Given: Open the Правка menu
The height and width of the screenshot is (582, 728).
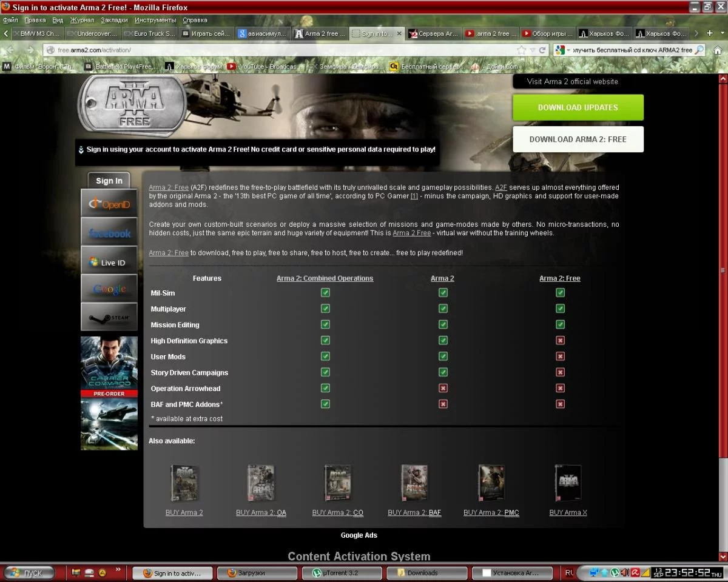Looking at the screenshot, I should tap(35, 20).
